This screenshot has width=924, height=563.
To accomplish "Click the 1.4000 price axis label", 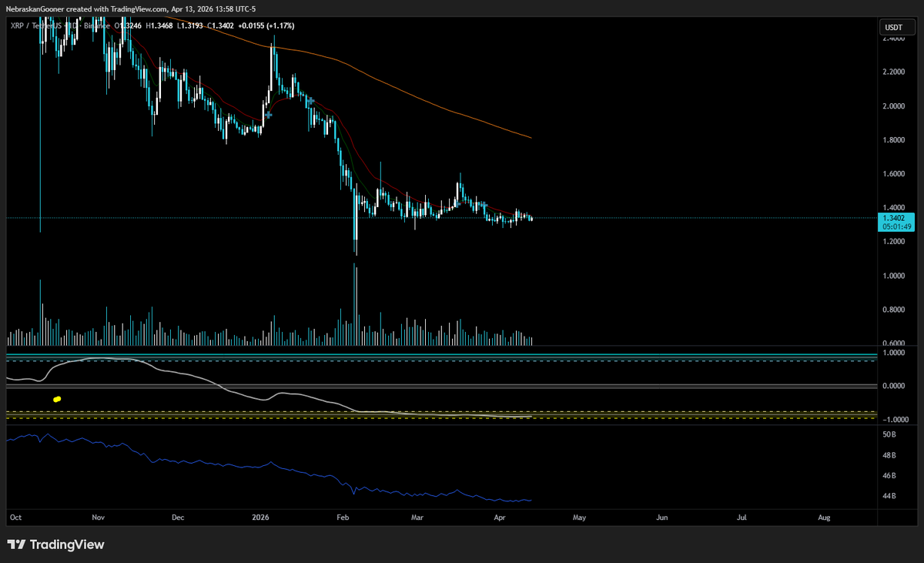I will pyautogui.click(x=893, y=208).
